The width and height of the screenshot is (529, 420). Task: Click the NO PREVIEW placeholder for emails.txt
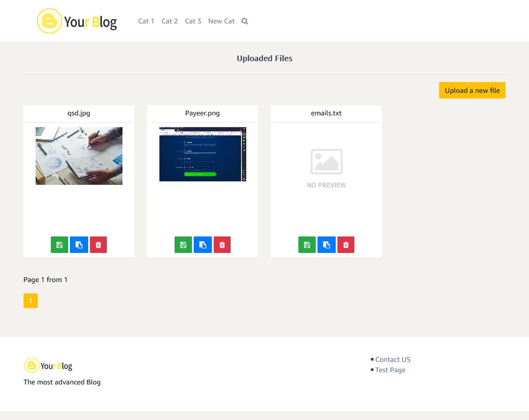(327, 168)
